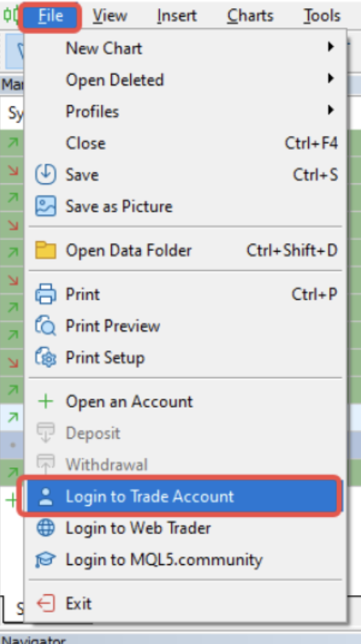The height and width of the screenshot is (644, 361).
Task: Expand the Open Deleted submenu arrow
Action: coord(331,78)
